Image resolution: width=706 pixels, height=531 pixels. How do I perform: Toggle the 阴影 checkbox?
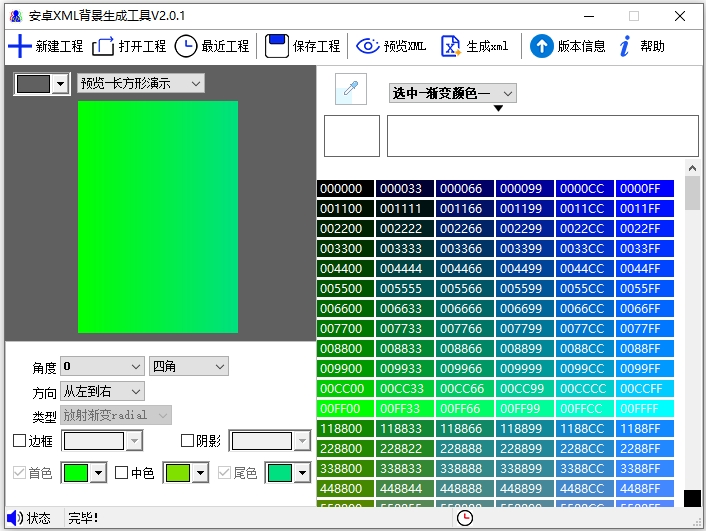click(x=187, y=441)
